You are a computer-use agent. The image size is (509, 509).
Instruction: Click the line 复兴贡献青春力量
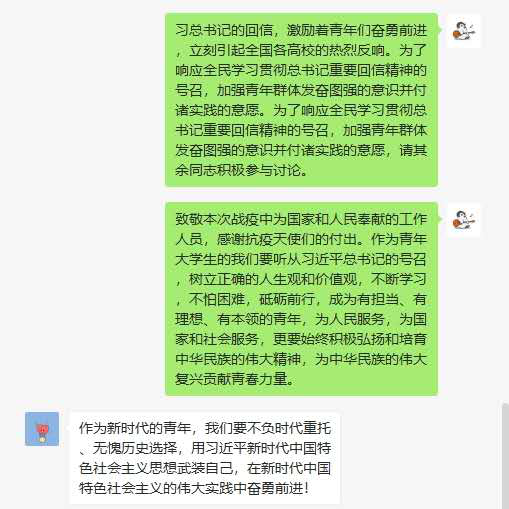tap(234, 379)
